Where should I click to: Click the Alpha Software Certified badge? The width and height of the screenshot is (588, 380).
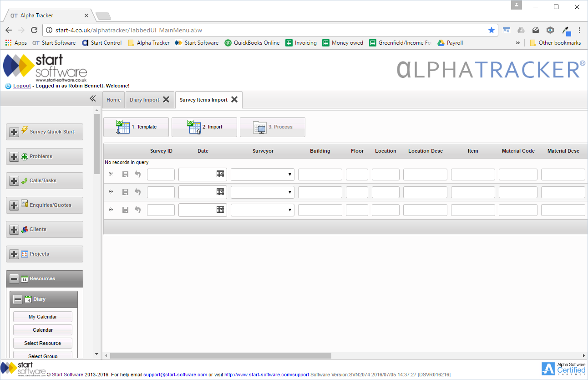563,368
